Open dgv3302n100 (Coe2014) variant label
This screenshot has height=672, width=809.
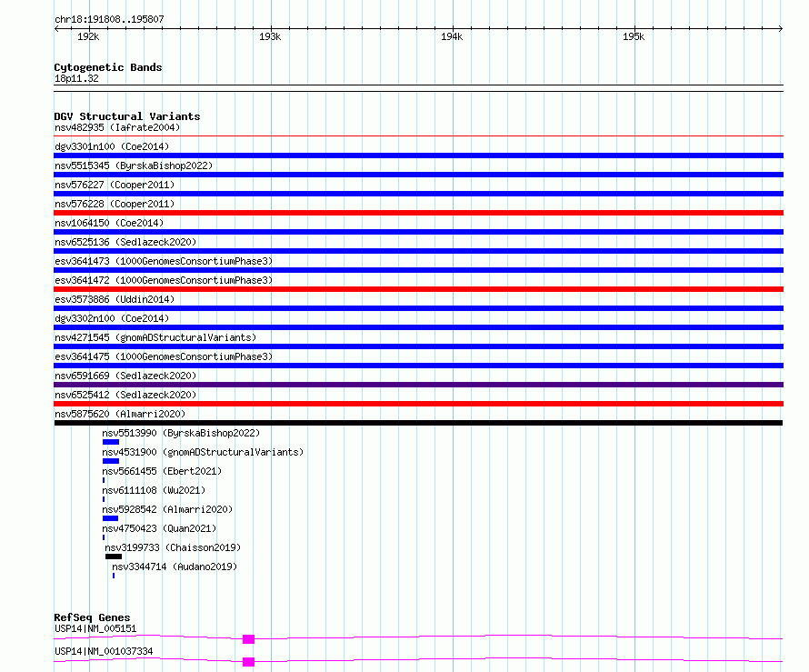112,318
